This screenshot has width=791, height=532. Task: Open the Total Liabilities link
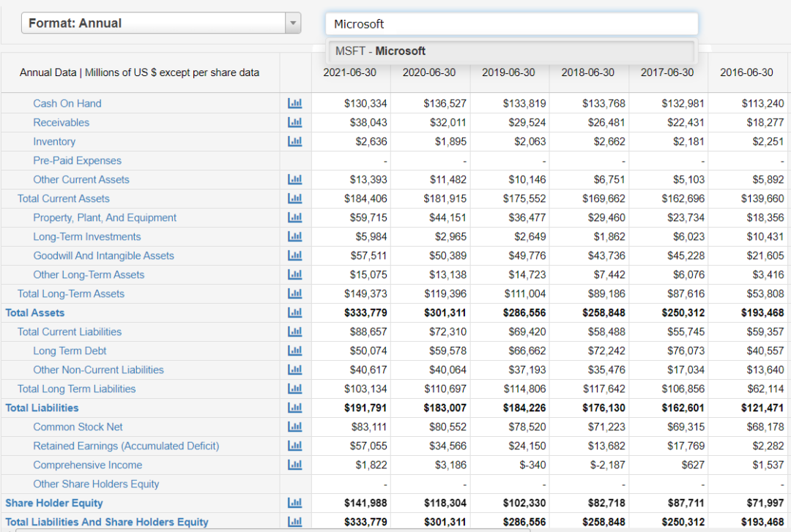42,408
